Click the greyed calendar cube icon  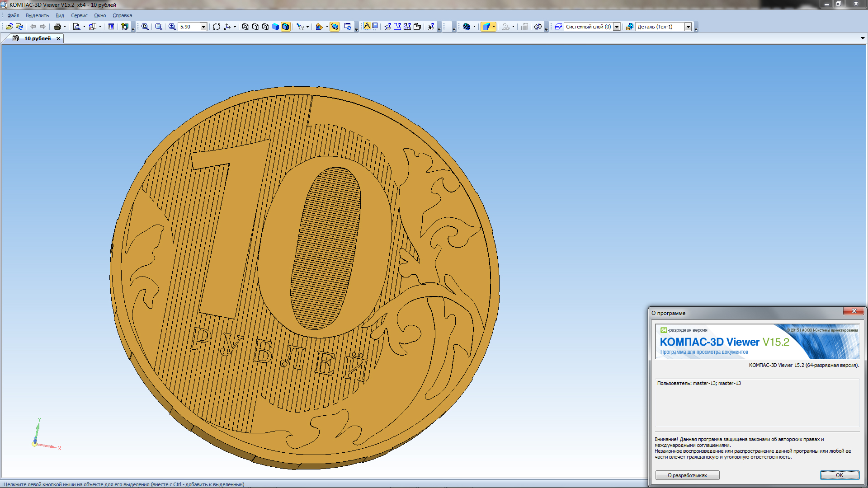pos(524,27)
